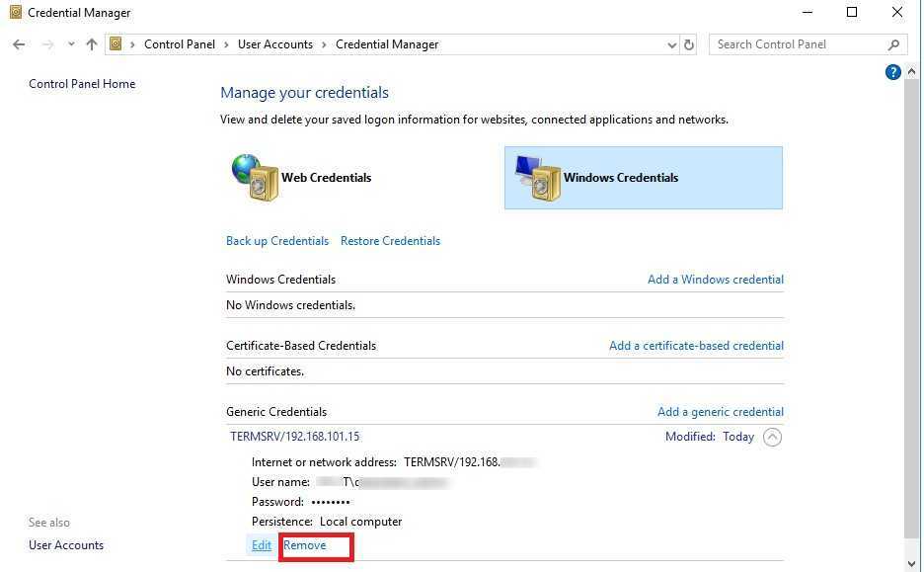This screenshot has width=924, height=572.
Task: Click the Refresh button in address bar
Action: pyautogui.click(x=689, y=44)
